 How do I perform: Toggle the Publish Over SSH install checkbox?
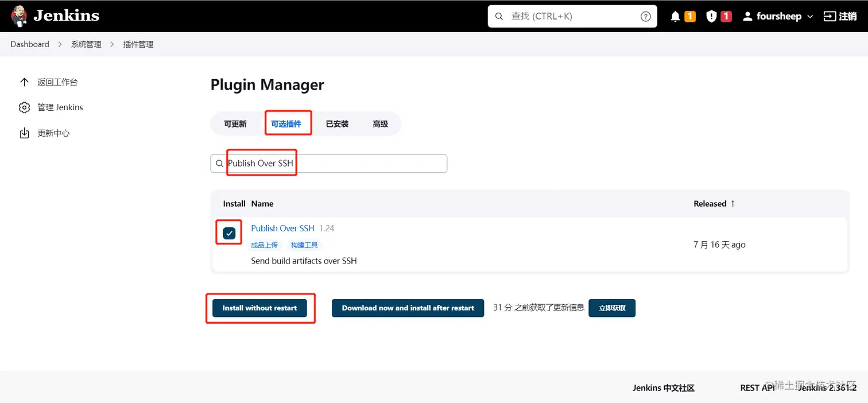click(x=229, y=233)
